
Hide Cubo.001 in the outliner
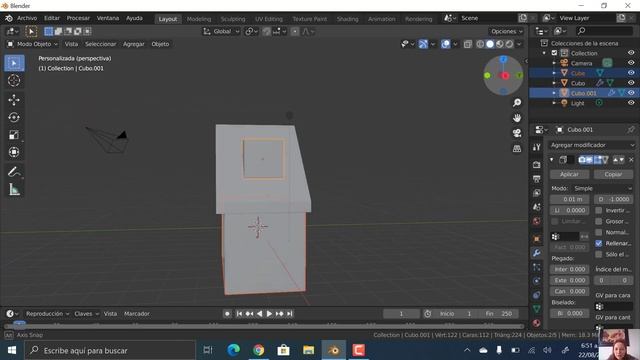click(631, 93)
